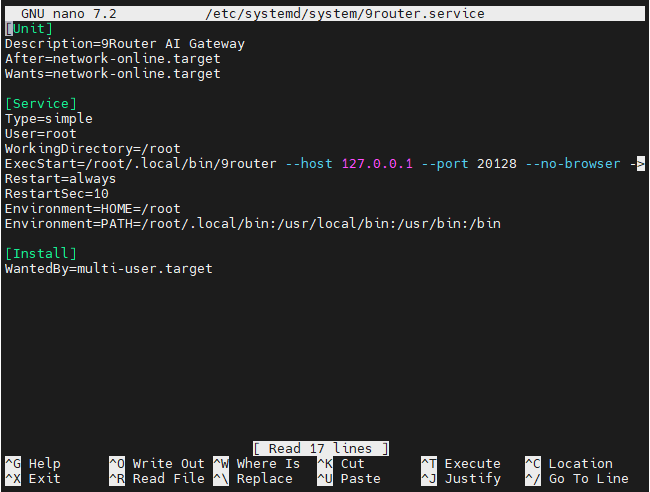Place cursor on [Install] section header
This screenshot has width=650, height=492.
click(41, 254)
